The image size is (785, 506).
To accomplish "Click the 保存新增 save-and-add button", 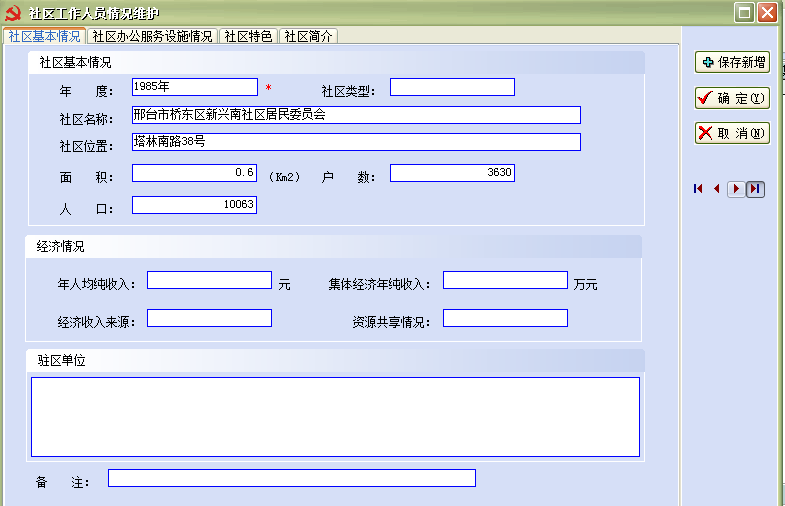I will [x=732, y=62].
